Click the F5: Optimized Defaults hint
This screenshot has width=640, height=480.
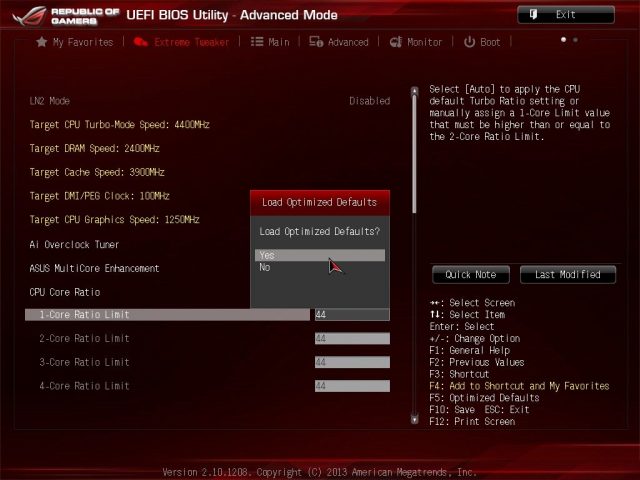(x=484, y=398)
